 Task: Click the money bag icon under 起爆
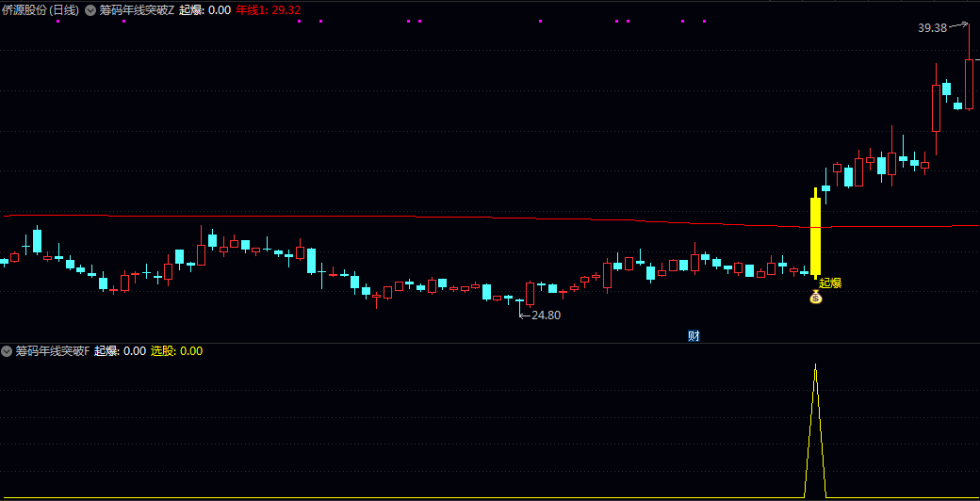pyautogui.click(x=816, y=298)
